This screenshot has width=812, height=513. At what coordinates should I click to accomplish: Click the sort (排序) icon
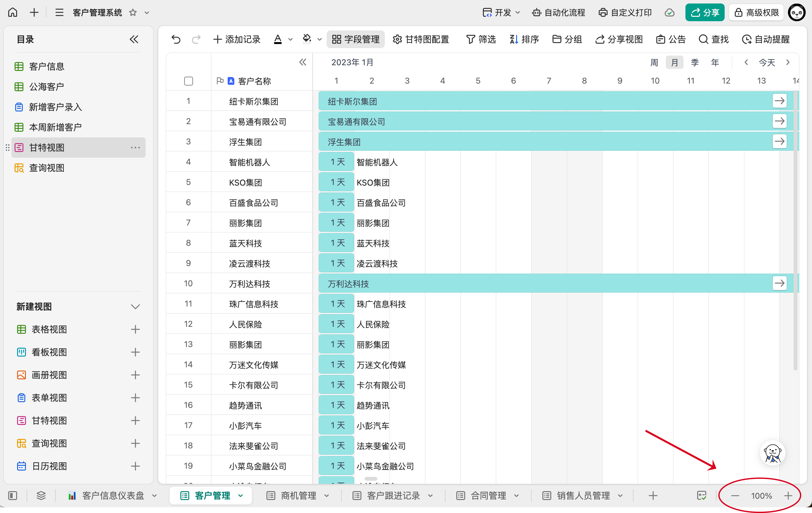tap(513, 40)
